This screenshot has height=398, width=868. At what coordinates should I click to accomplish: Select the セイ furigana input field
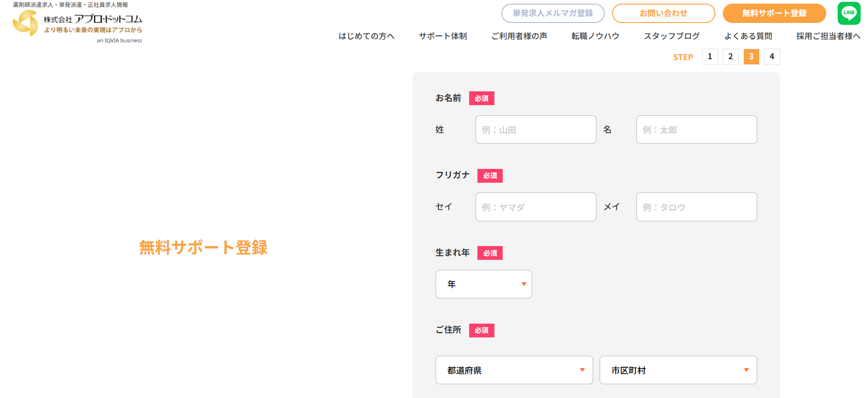(x=536, y=207)
